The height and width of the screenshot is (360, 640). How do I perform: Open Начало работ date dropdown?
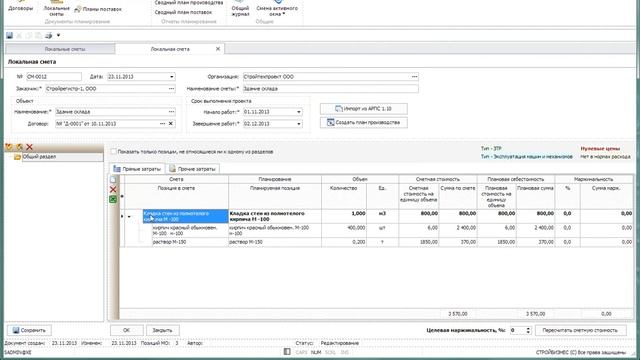(x=299, y=112)
